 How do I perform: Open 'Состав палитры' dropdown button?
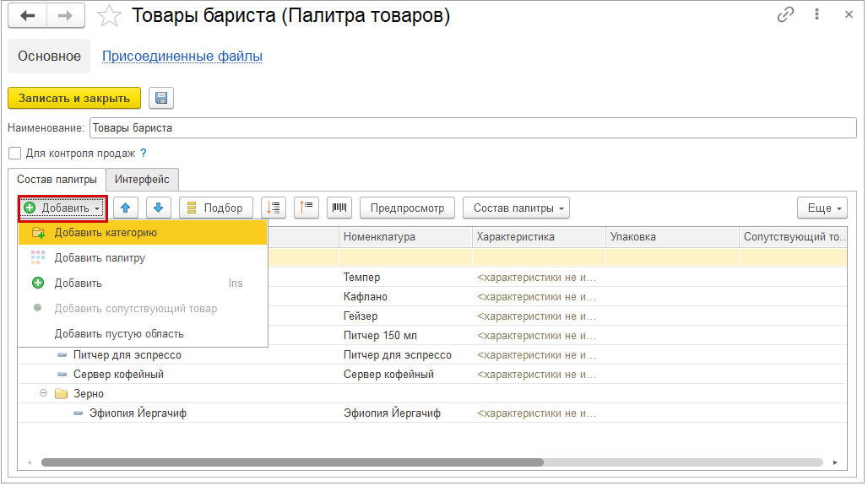pyautogui.click(x=516, y=208)
